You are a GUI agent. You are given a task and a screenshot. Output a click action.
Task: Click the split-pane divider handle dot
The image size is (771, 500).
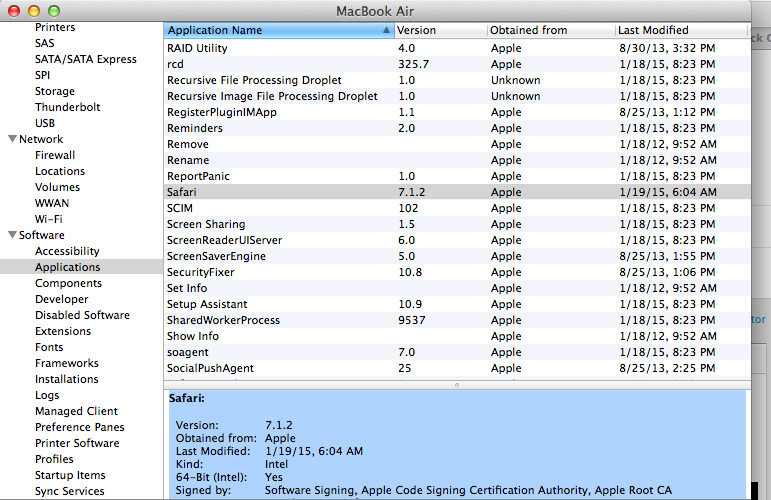point(457,385)
